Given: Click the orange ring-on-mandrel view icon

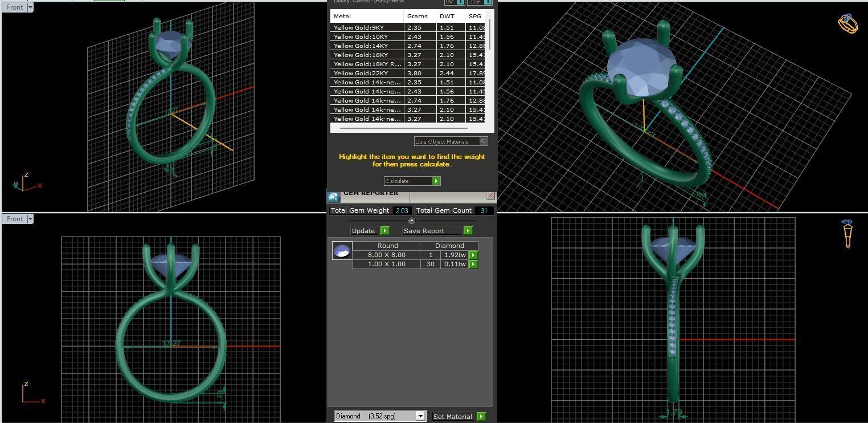Looking at the screenshot, I should coord(847,234).
